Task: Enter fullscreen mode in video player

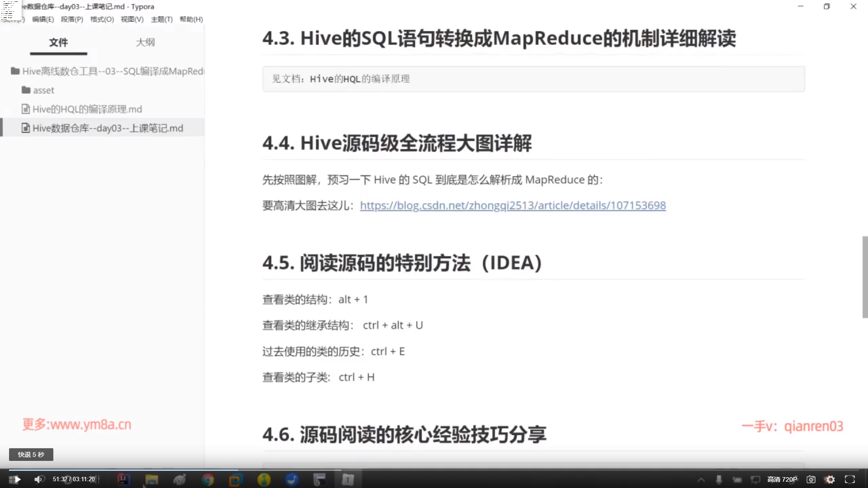Action: [x=850, y=479]
